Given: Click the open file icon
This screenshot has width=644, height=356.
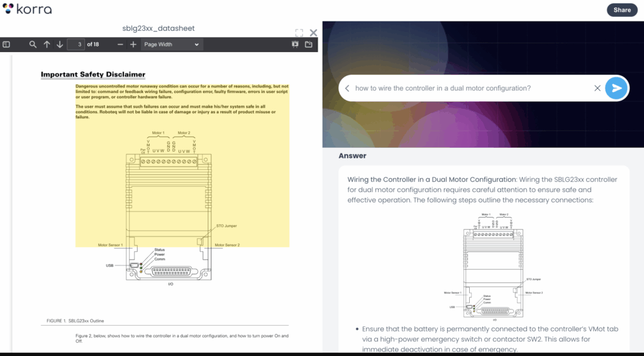Looking at the screenshot, I should [309, 45].
